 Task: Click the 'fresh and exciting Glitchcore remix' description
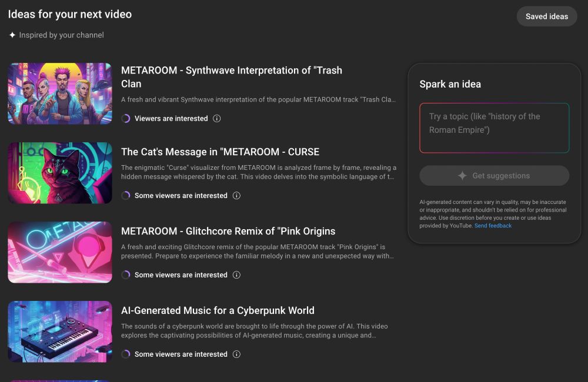tap(258, 252)
